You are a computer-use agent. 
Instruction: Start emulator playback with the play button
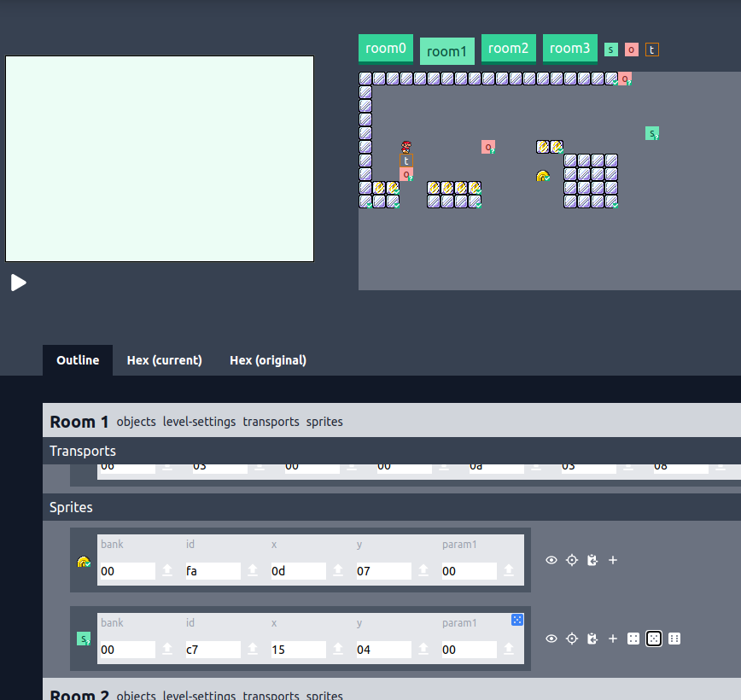point(19,283)
